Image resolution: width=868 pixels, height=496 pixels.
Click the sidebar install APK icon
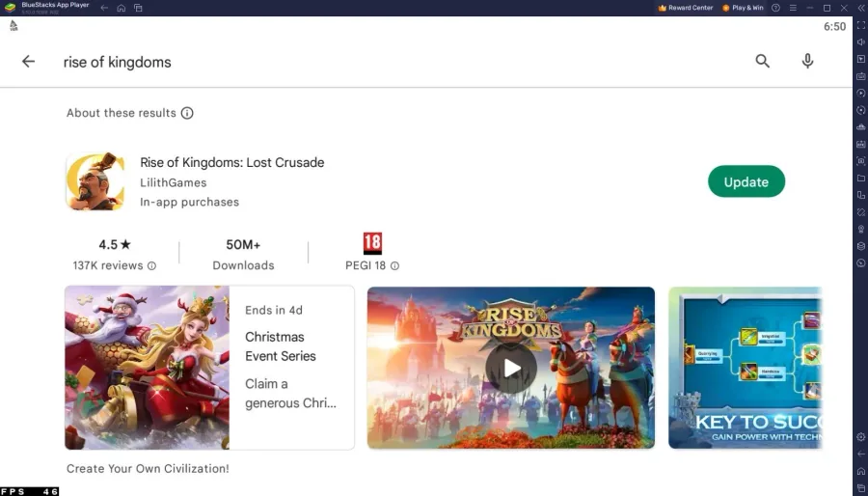tap(861, 144)
